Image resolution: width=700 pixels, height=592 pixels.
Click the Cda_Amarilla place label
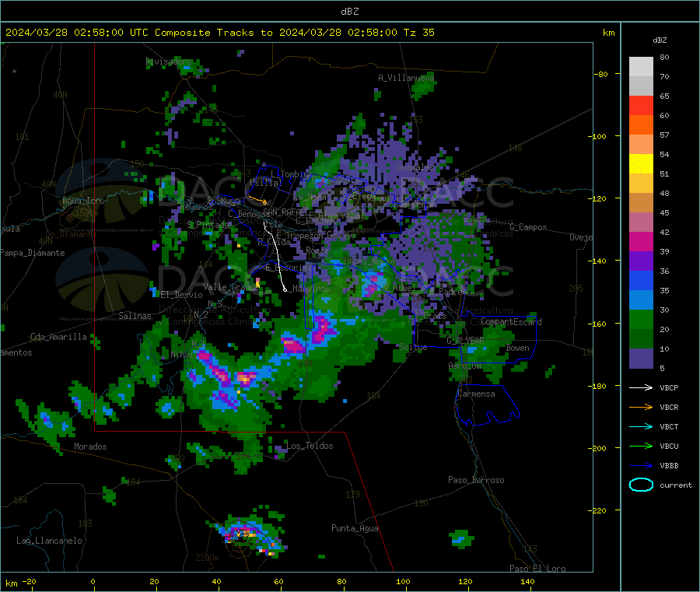pos(58,337)
